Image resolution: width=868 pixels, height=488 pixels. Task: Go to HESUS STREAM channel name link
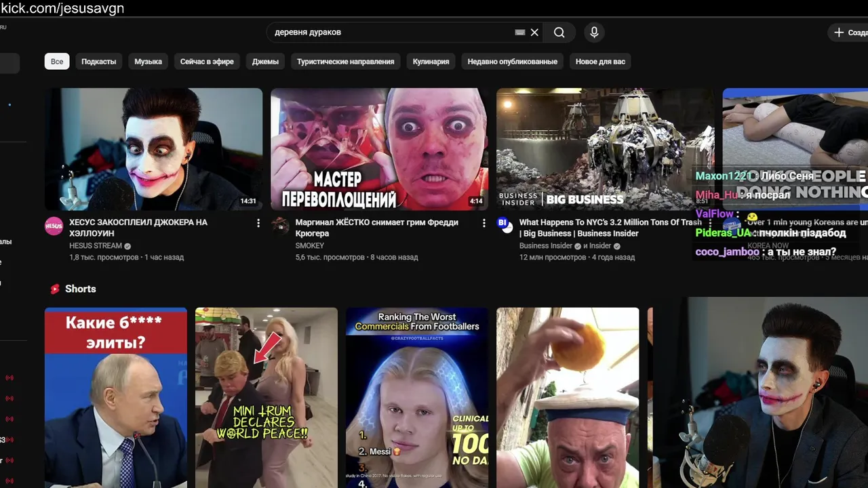pos(96,246)
